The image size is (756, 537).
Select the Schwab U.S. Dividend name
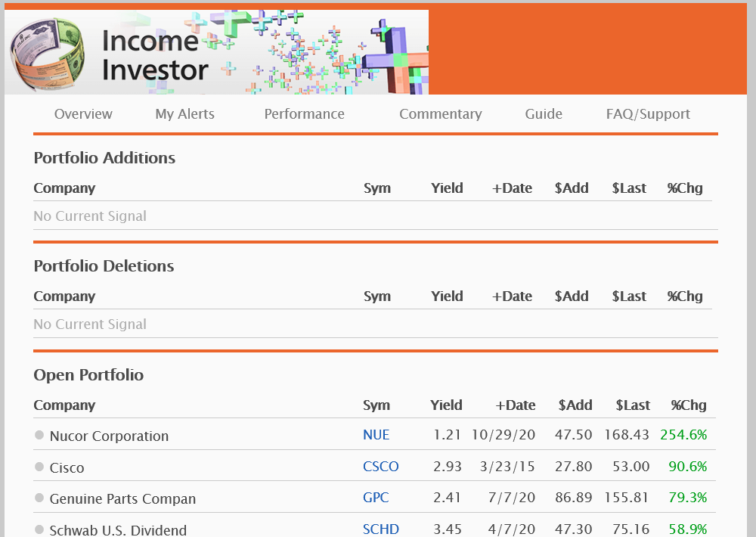coord(118,530)
